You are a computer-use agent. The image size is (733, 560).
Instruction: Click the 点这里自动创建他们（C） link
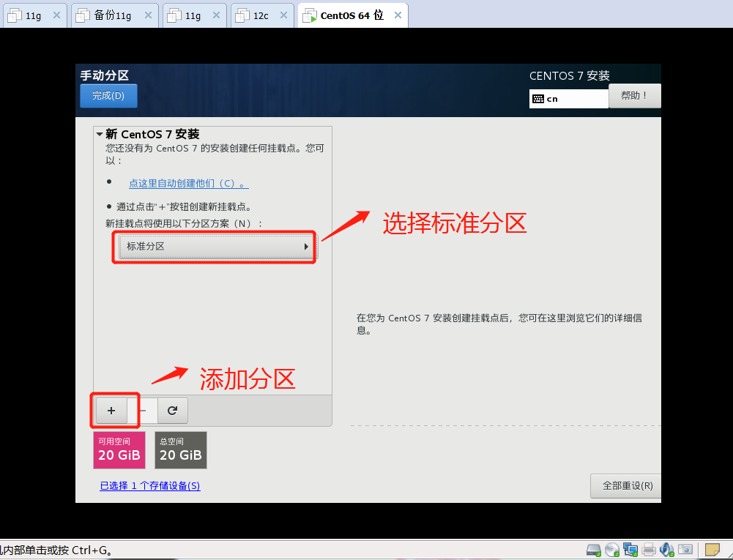(x=189, y=183)
